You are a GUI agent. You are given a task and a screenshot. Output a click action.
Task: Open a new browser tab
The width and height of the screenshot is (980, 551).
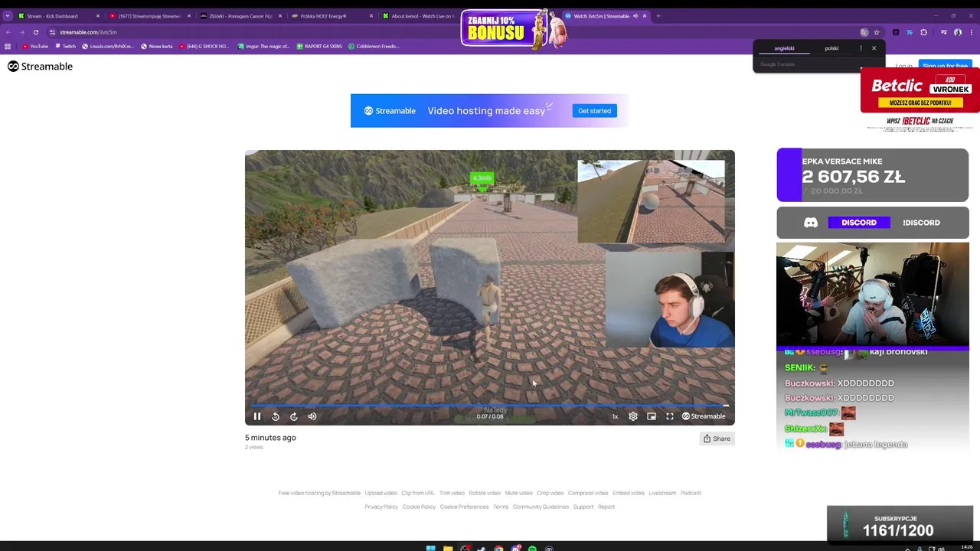658,16
